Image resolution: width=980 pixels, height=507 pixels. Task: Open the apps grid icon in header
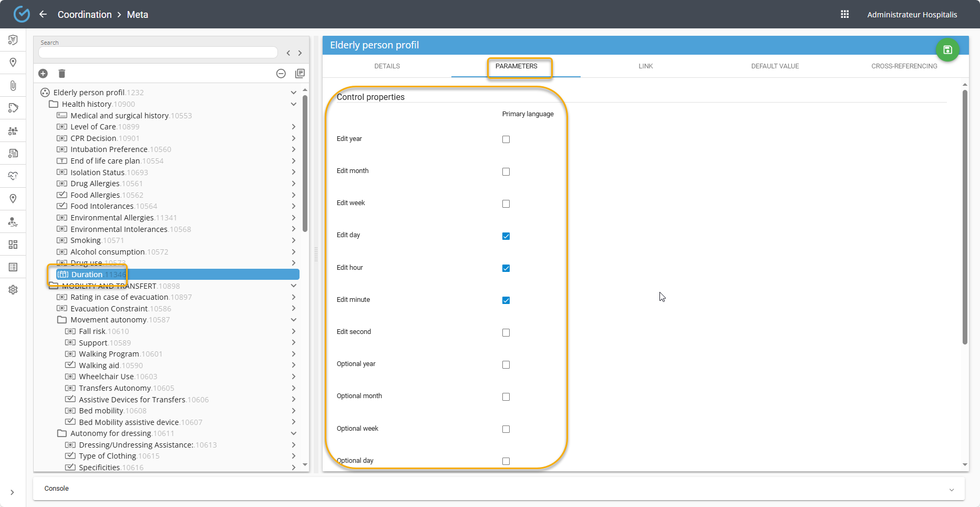[x=844, y=14]
